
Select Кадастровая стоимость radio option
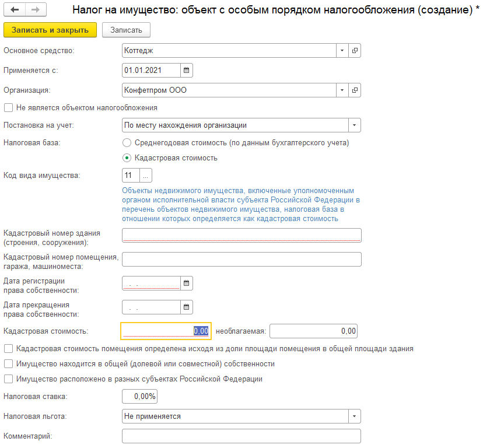(x=127, y=158)
